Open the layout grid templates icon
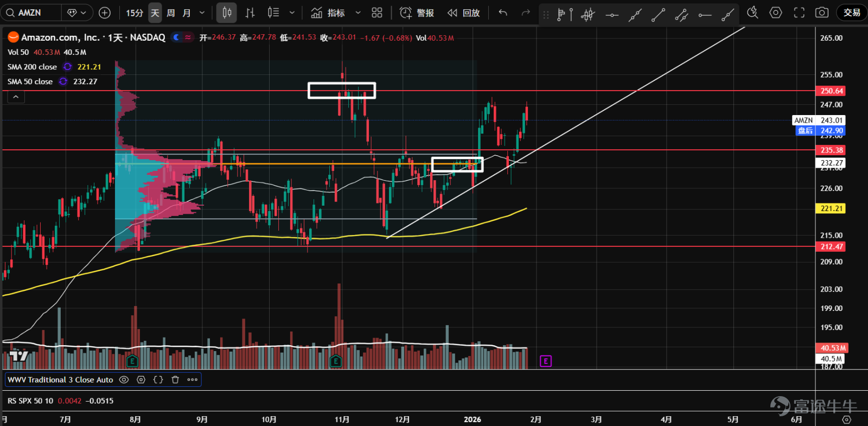Screen dimensions: 868x426 (x=377, y=12)
